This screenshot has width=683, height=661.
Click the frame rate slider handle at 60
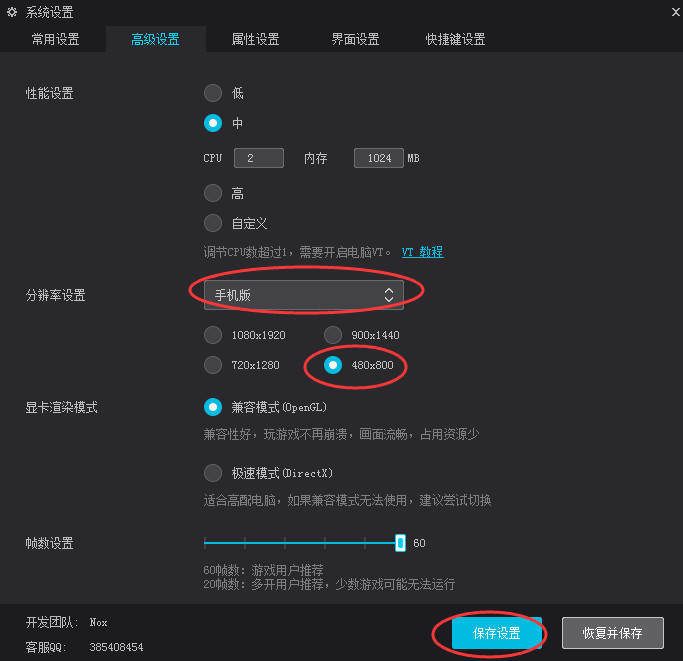coord(400,543)
